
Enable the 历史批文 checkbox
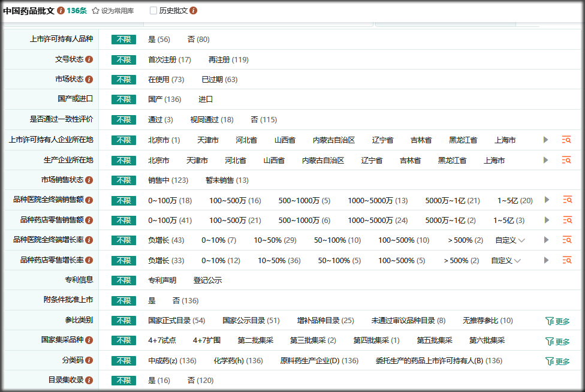click(153, 11)
